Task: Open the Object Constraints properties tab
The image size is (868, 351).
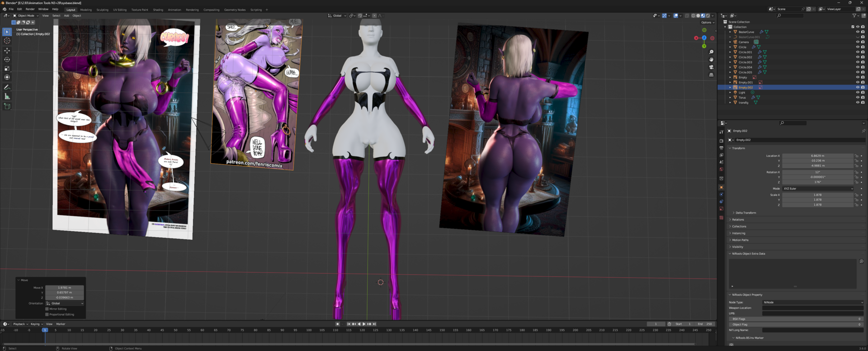Action: coord(721,202)
